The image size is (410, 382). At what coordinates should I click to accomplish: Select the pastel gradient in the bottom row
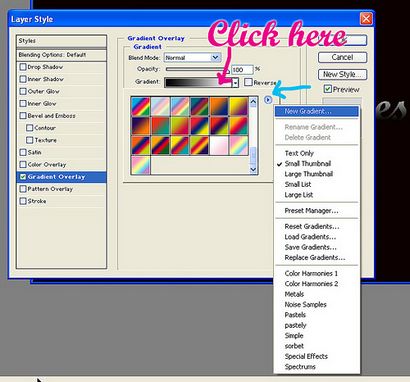pos(141,165)
